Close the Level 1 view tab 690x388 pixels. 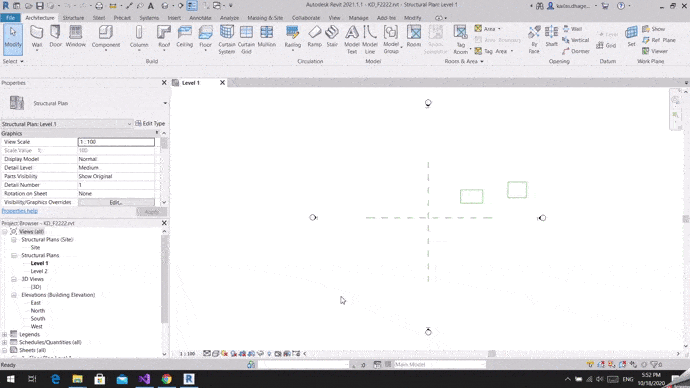click(x=222, y=83)
